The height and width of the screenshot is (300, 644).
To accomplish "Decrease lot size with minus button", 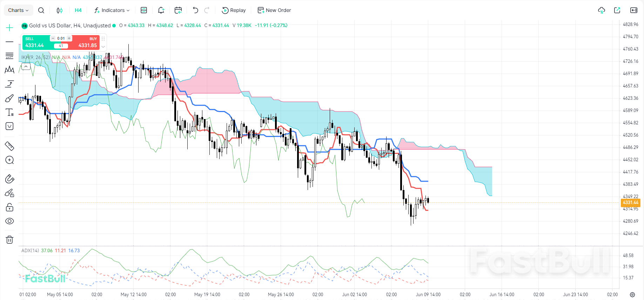I will [x=53, y=38].
